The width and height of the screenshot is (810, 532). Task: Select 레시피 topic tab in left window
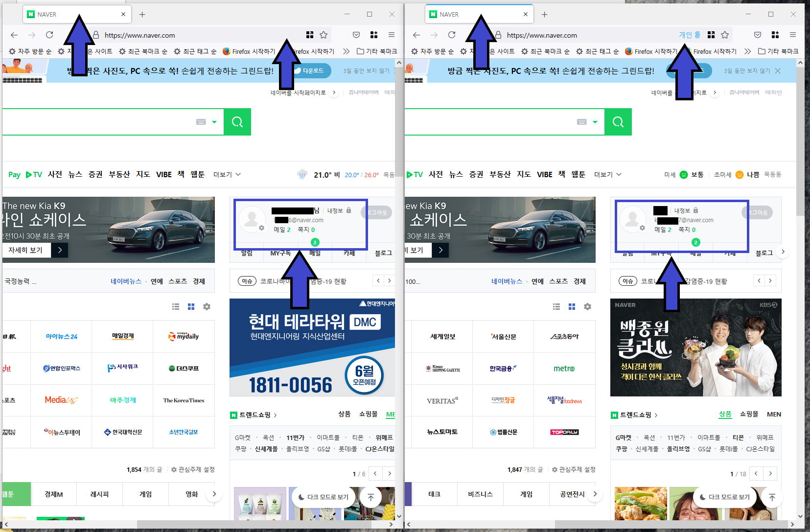pos(99,494)
